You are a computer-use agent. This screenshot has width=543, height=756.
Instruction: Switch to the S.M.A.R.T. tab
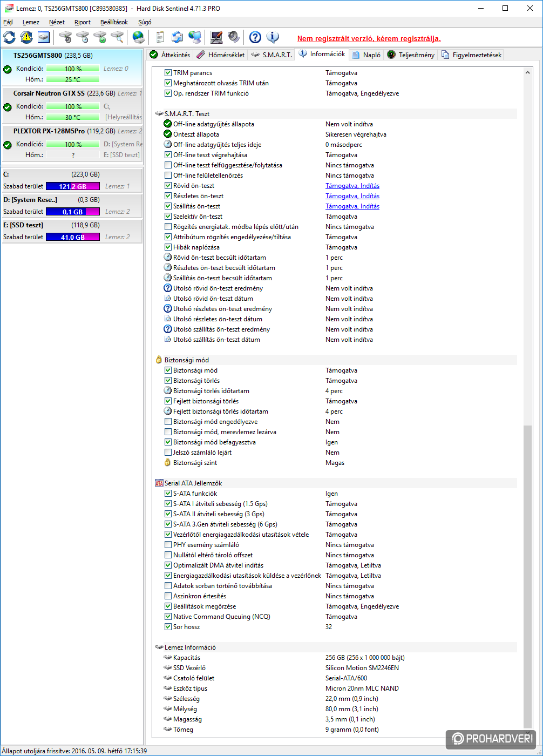pyautogui.click(x=271, y=55)
